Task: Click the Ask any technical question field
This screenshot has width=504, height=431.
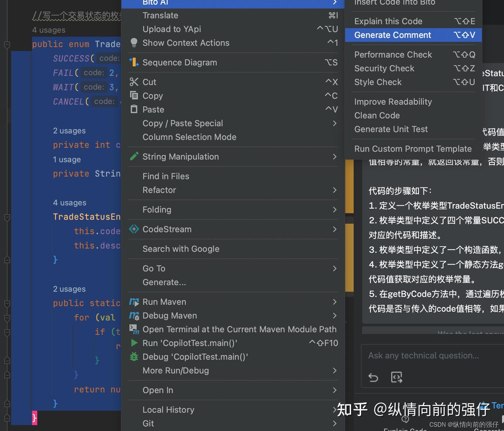Action: tap(423, 355)
